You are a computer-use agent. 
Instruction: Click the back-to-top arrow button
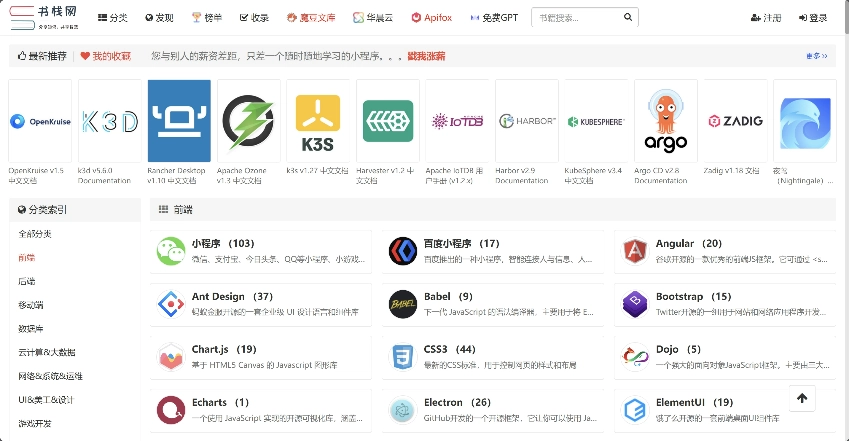click(802, 398)
